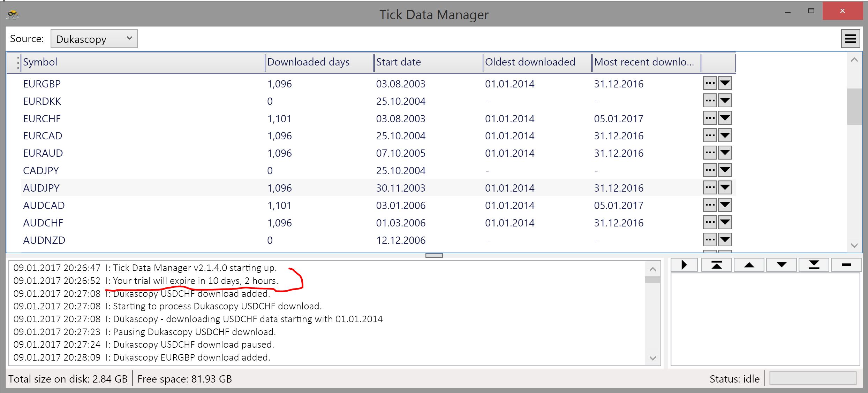Open the download arrow menu for EURGBP
The image size is (868, 393).
[725, 84]
